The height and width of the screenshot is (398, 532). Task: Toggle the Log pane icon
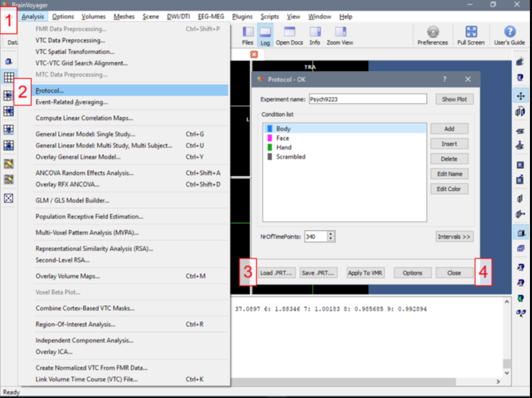(x=265, y=35)
